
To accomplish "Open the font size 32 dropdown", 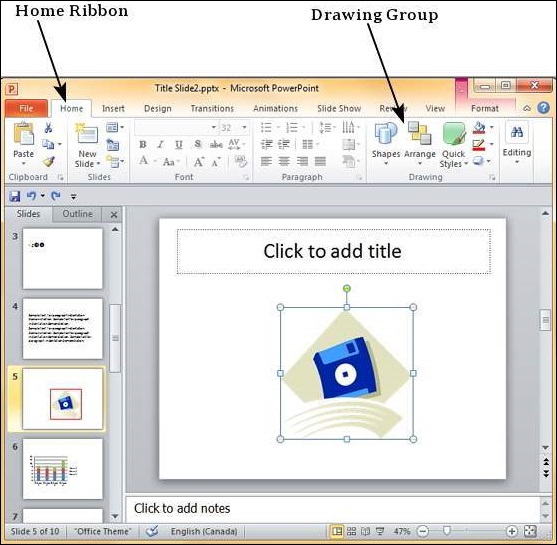I will coord(244,127).
